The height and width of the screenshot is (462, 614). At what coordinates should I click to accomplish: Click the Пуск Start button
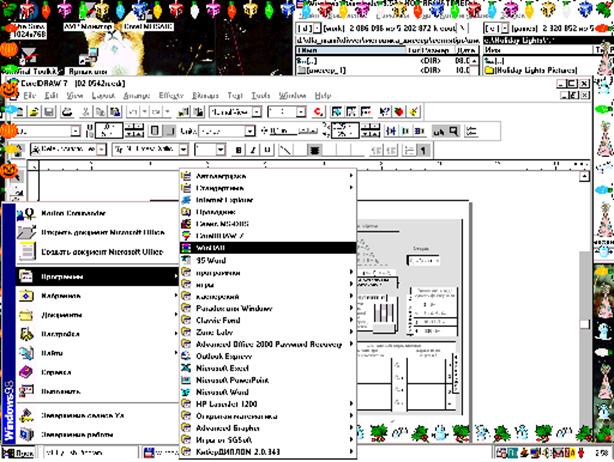[18, 453]
